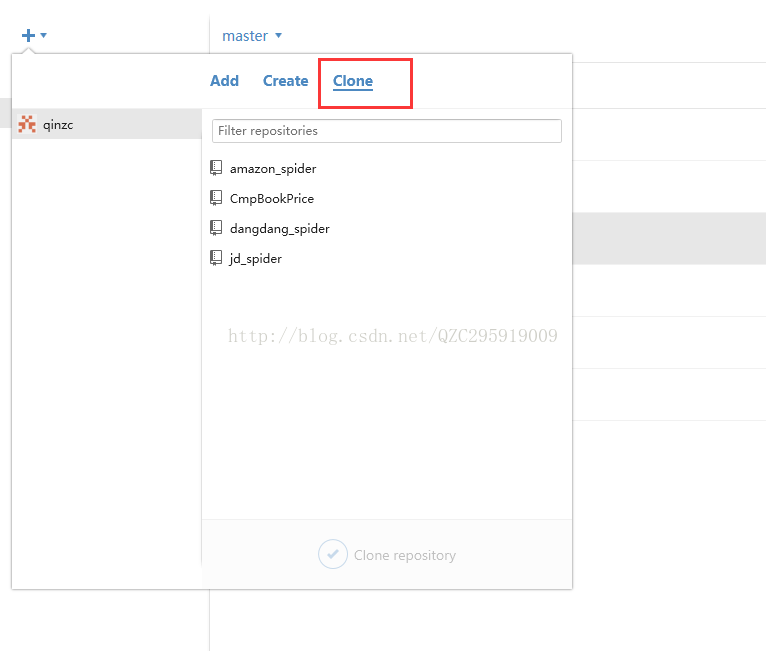Click the repo icon beside amazon_spider
Image resolution: width=766 pixels, height=651 pixels.
216,168
